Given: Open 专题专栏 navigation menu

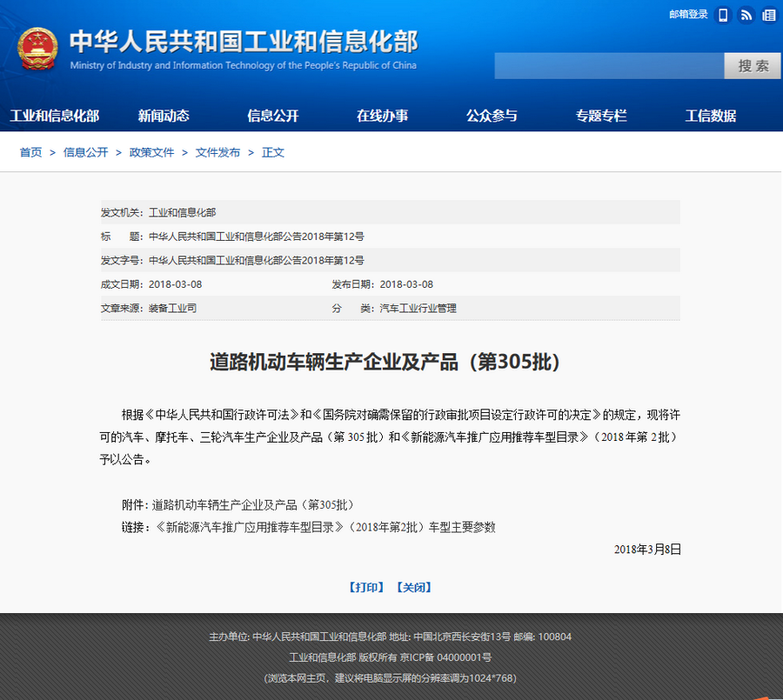Looking at the screenshot, I should (x=601, y=116).
